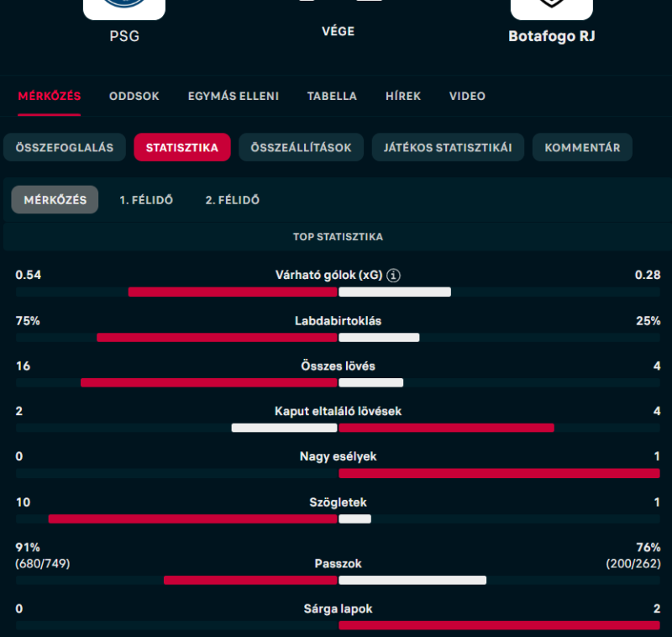The image size is (672, 637).
Task: Click the VÉGE match status text
Action: (338, 31)
